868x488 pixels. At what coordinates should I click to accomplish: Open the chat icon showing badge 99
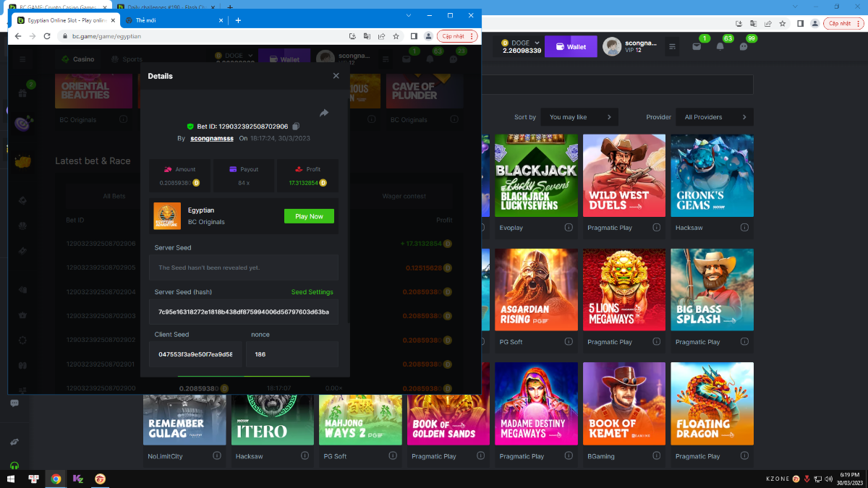click(743, 46)
